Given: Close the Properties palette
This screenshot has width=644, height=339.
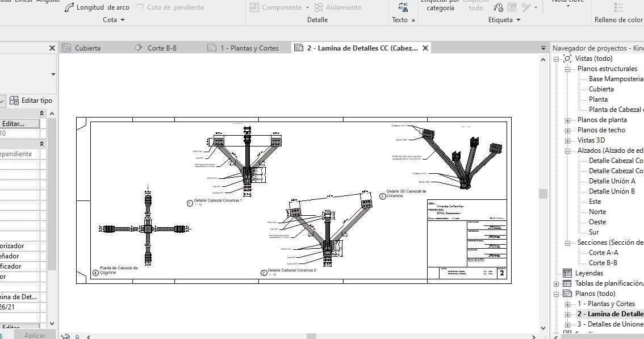Looking at the screenshot, I should [x=52, y=48].
